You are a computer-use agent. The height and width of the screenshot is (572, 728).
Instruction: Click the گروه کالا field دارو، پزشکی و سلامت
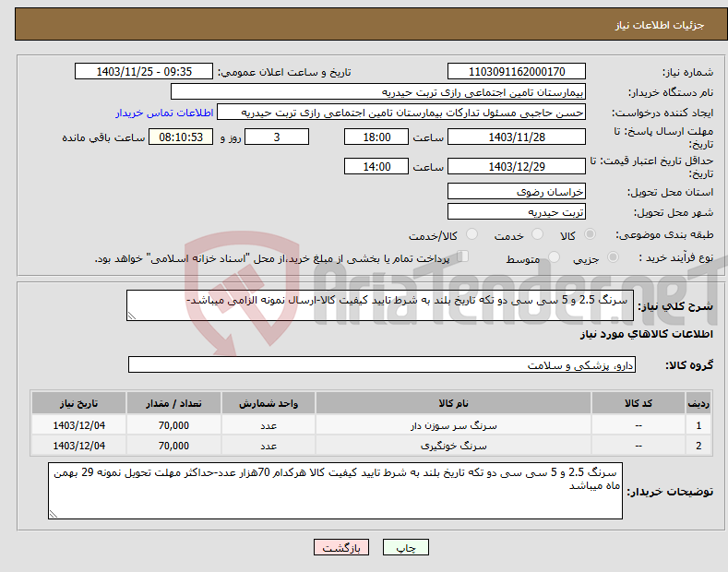click(382, 365)
